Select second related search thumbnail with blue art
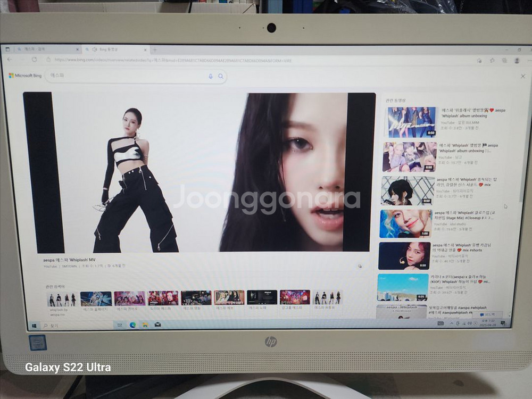The height and width of the screenshot is (399, 532). pyautogui.click(x=96, y=299)
